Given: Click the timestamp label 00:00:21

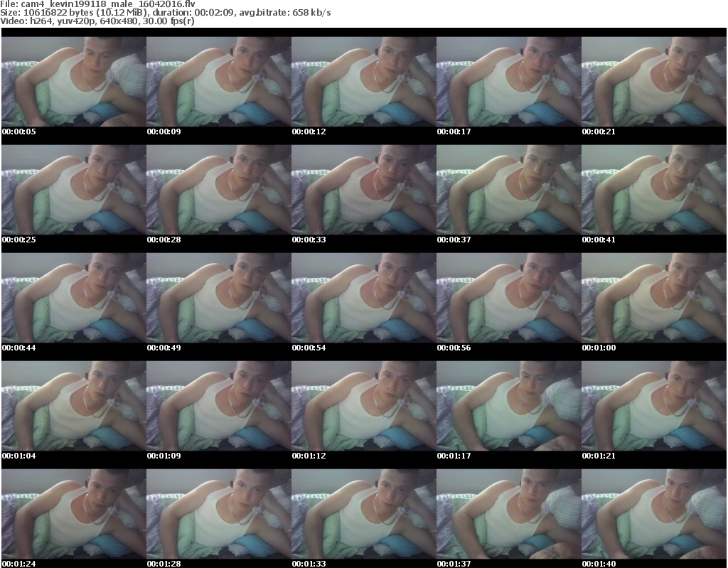Looking at the screenshot, I should pyautogui.click(x=599, y=132).
